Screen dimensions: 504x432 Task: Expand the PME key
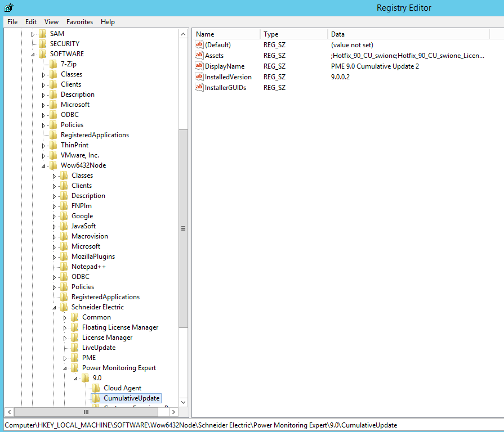[x=65, y=358]
